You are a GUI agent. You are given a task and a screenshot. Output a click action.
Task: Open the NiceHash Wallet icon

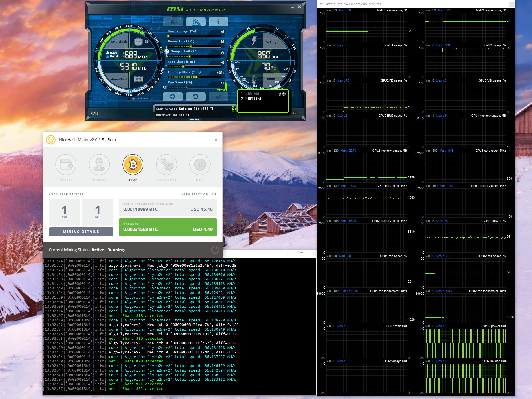tap(66, 165)
